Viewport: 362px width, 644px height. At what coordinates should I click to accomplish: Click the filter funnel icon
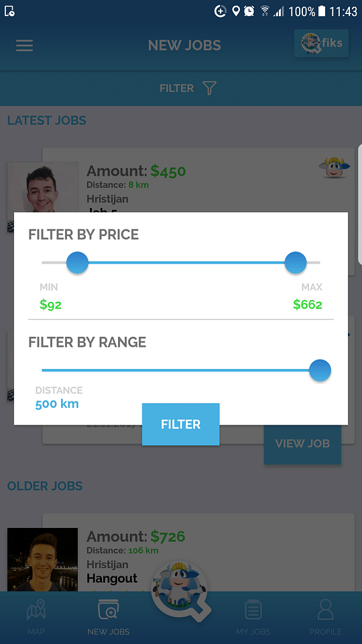(209, 88)
